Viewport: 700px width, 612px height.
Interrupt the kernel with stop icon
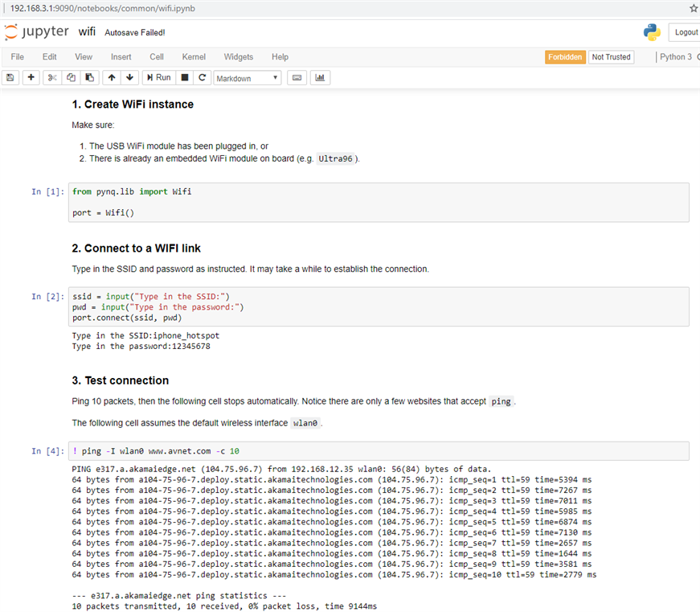185,78
